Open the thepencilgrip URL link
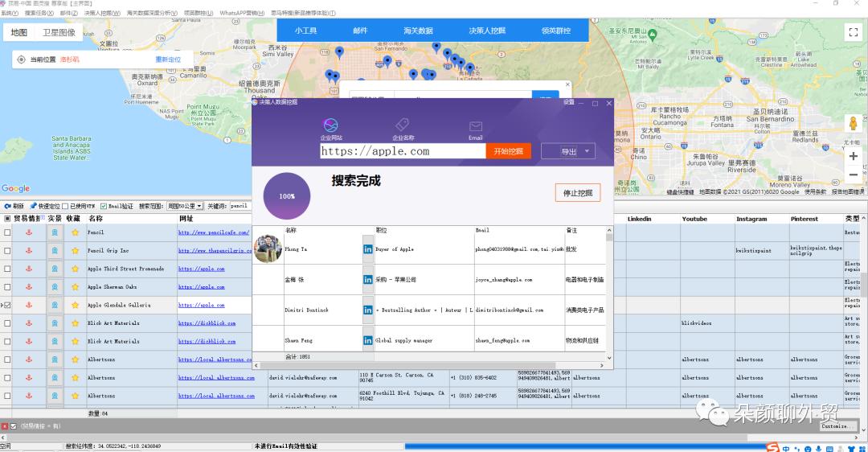868x452 pixels. pos(215,251)
